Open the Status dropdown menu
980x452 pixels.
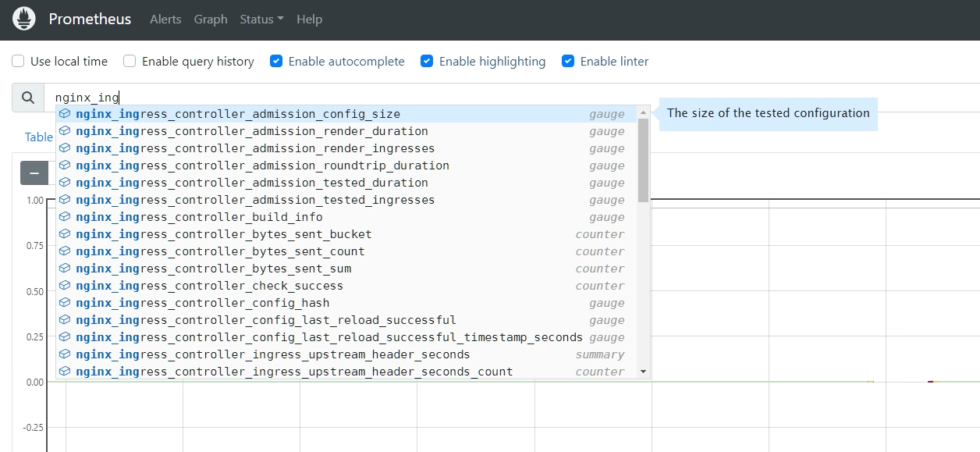point(261,20)
